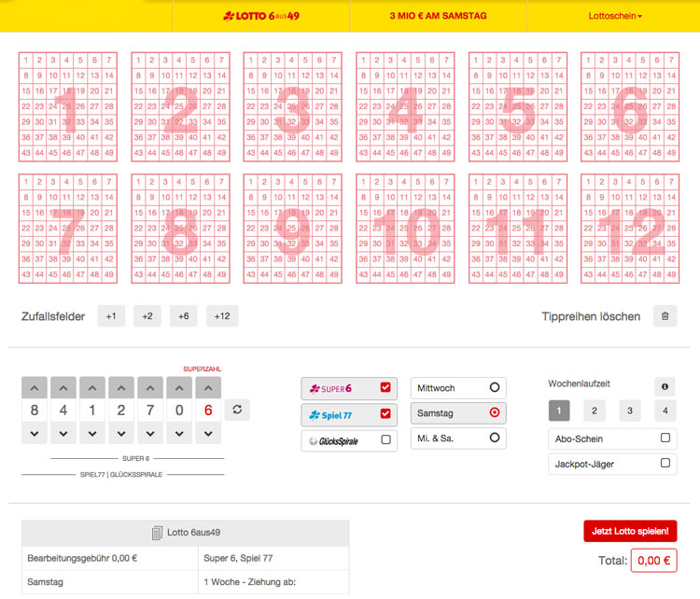Click the Zufallsfelder label
The height and width of the screenshot is (599, 700).
(53, 316)
